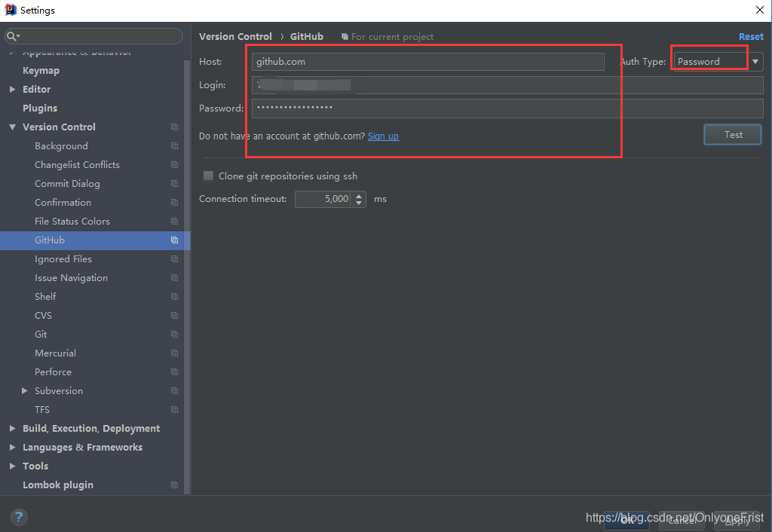Click project-level icon beside Shelf
This screenshot has width=772, height=532.
pos(174,296)
